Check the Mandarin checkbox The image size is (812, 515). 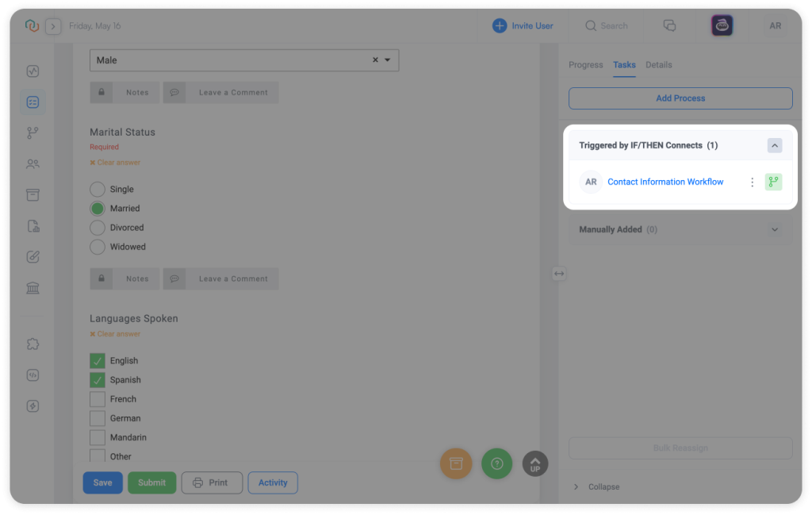click(98, 437)
